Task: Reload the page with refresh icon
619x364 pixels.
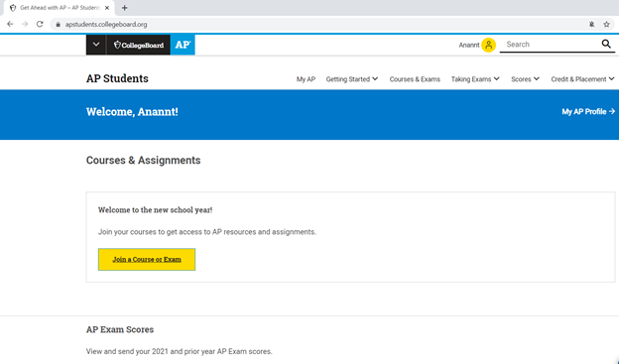Action: (x=40, y=24)
